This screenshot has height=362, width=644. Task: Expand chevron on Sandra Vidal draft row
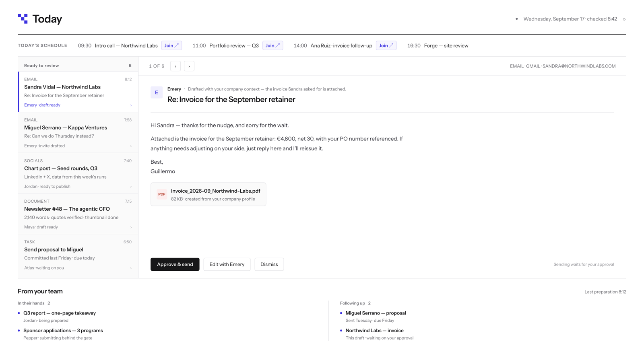coord(131,105)
